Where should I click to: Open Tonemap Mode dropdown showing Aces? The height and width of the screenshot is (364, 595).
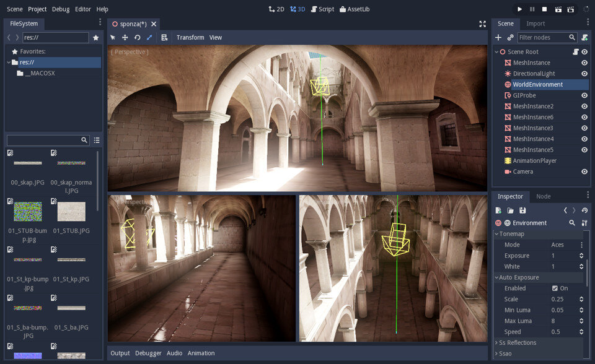[566, 245]
